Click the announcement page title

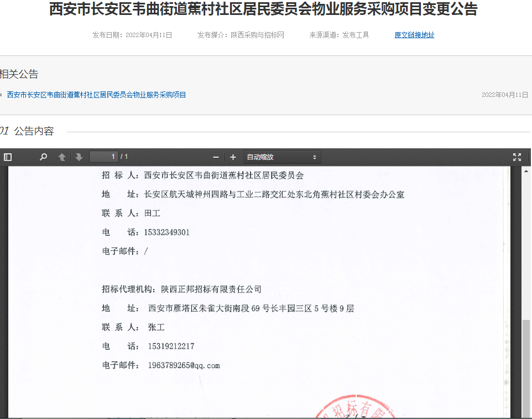point(263,9)
